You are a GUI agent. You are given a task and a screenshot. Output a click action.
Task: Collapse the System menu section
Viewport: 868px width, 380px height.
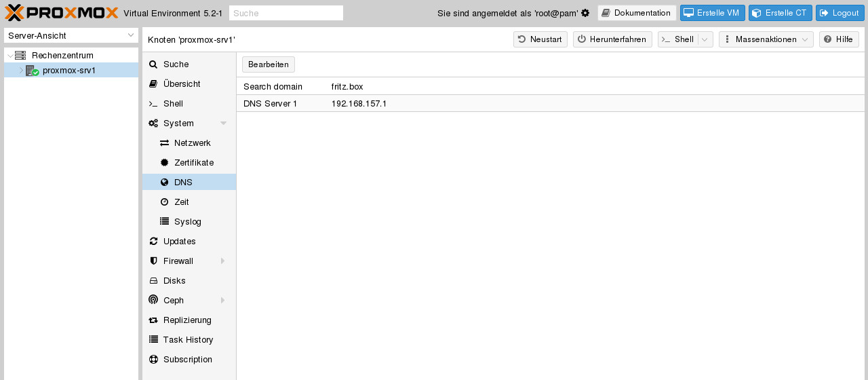223,123
